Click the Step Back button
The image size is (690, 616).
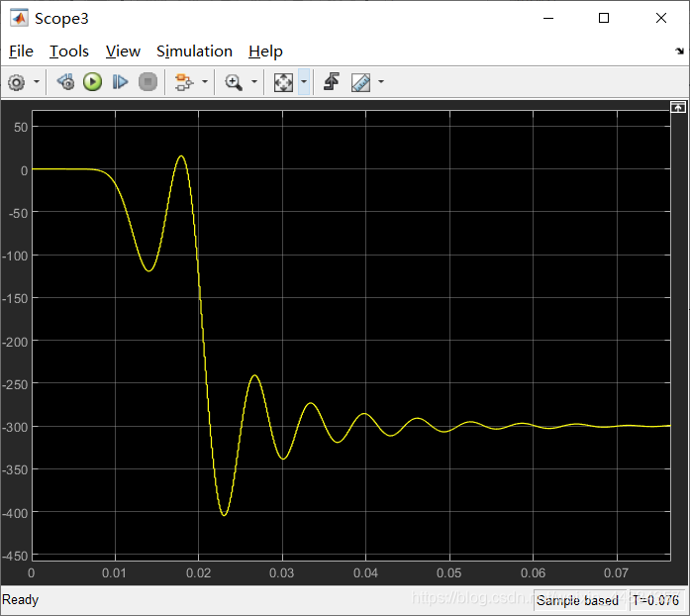point(66,82)
